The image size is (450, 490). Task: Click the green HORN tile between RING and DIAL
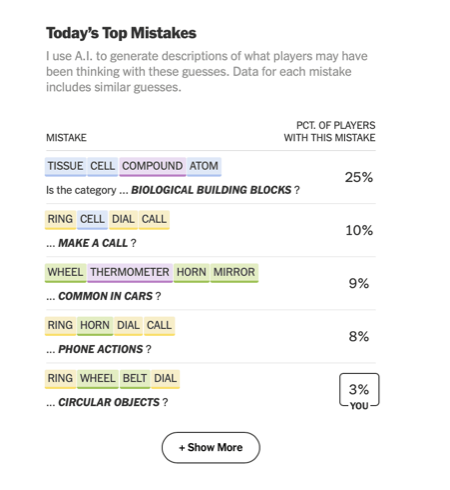point(95,326)
